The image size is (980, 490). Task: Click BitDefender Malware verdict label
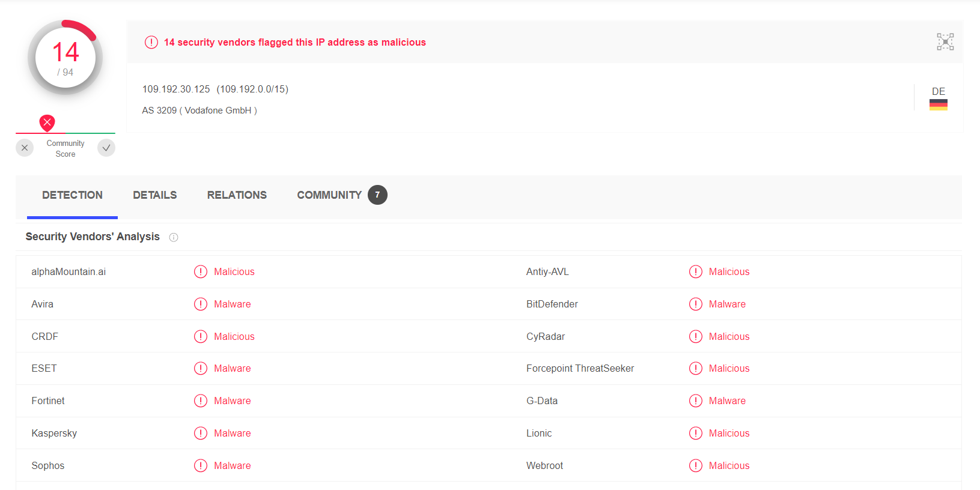pos(727,304)
